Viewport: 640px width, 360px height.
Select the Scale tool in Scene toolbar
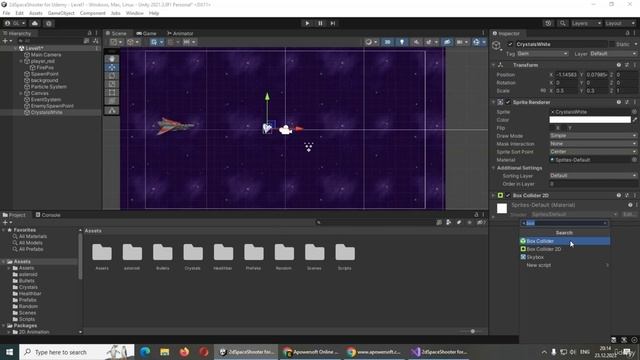(x=111, y=84)
